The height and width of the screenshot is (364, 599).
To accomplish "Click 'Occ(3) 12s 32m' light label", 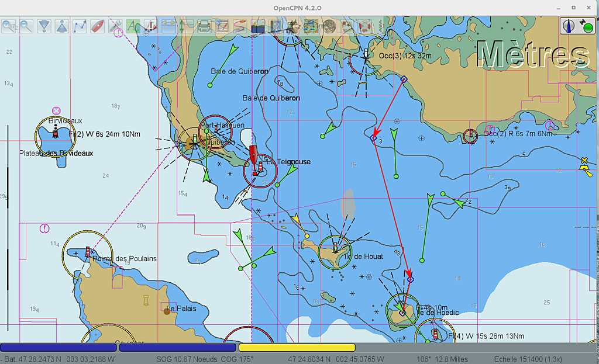I will pyautogui.click(x=405, y=56).
